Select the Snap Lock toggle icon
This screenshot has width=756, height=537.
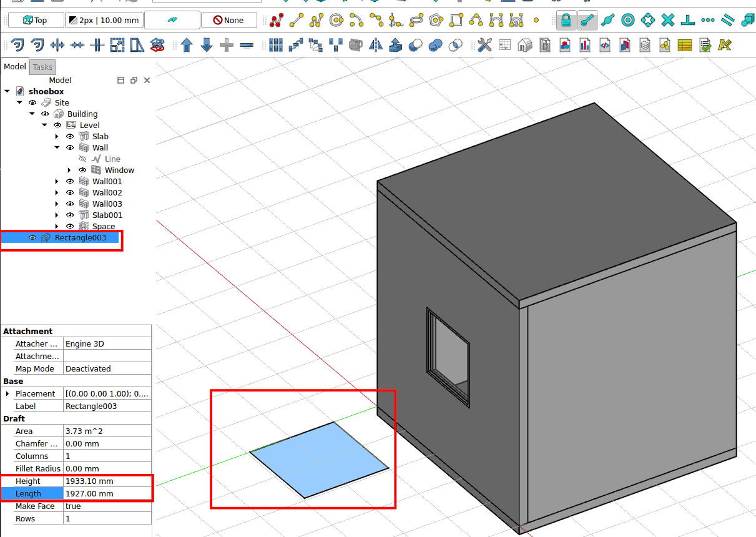(566, 21)
